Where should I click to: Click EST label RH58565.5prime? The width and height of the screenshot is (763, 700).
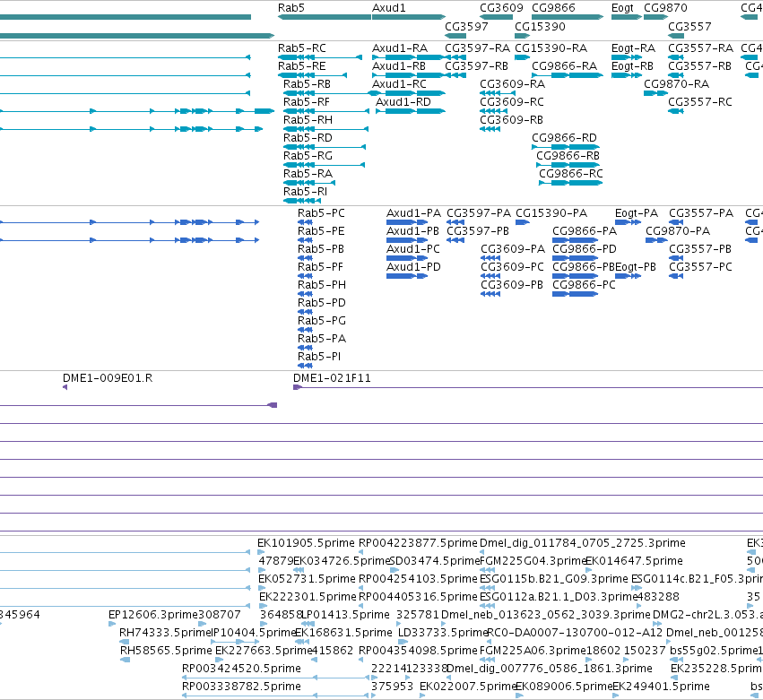click(x=166, y=651)
